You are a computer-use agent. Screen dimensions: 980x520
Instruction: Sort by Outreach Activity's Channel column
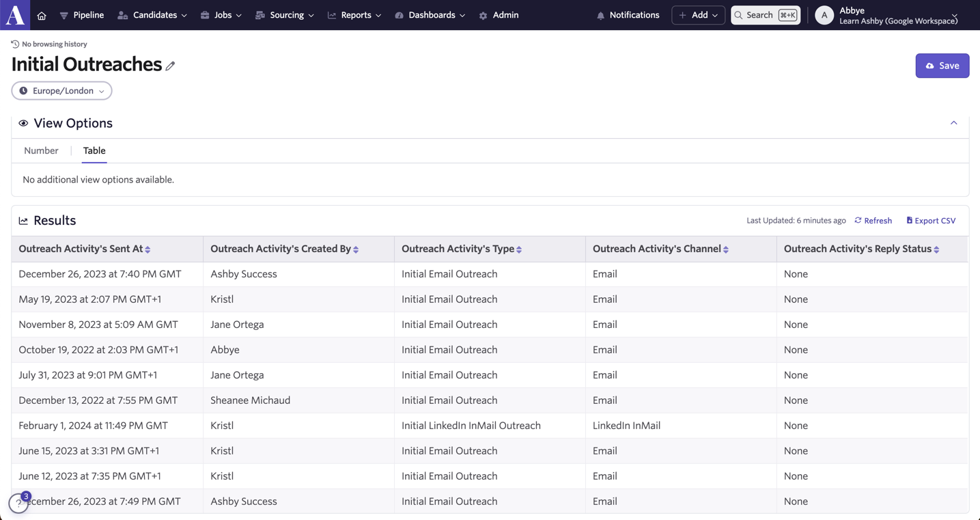click(x=726, y=249)
